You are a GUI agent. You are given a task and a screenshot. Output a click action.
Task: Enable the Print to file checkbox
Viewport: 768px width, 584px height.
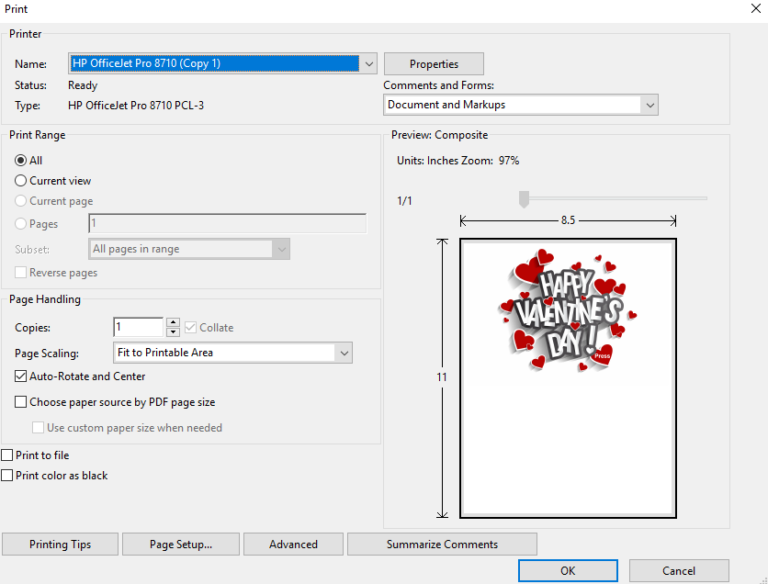(x=8, y=456)
